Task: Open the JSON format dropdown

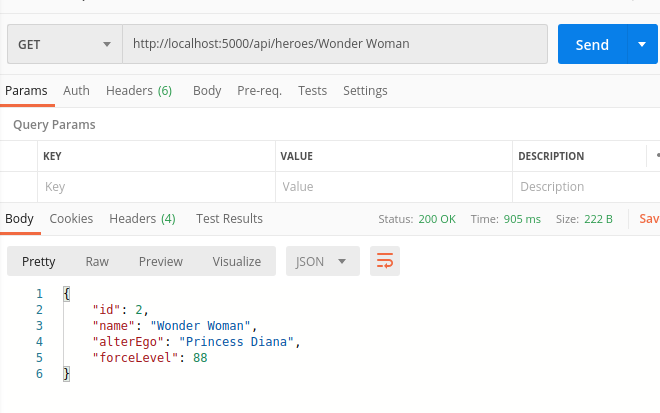Action: pyautogui.click(x=322, y=262)
